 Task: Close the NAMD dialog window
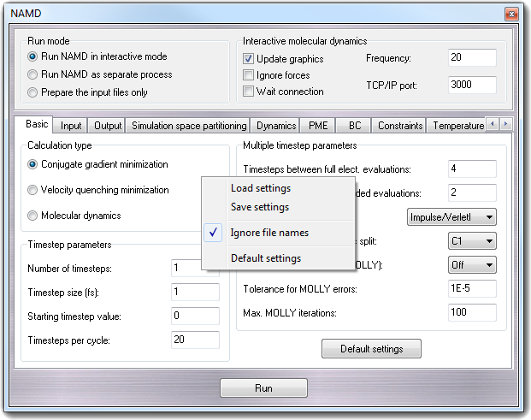click(x=510, y=15)
